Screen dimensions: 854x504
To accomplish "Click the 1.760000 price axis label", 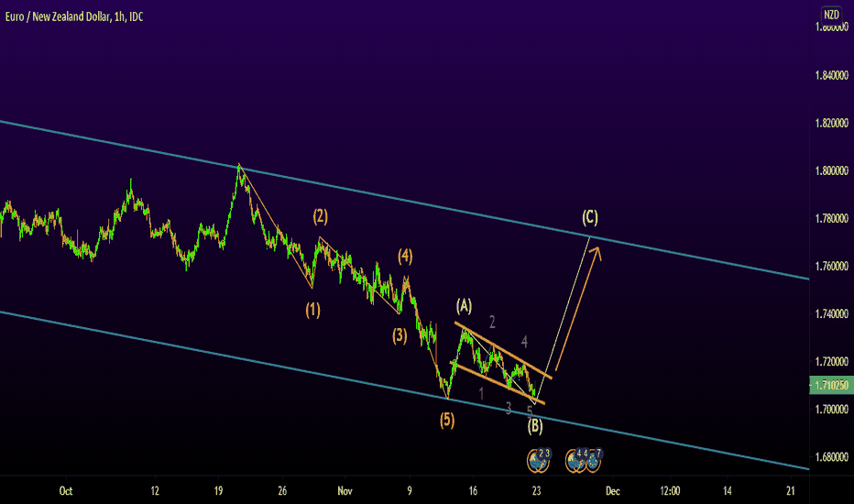I will point(832,267).
